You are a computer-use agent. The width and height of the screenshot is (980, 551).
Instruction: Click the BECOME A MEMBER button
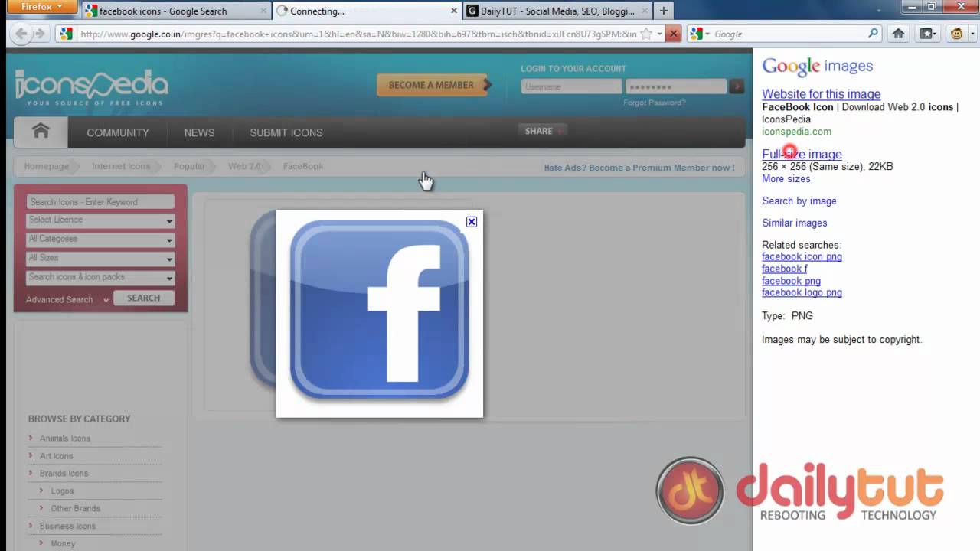point(433,85)
